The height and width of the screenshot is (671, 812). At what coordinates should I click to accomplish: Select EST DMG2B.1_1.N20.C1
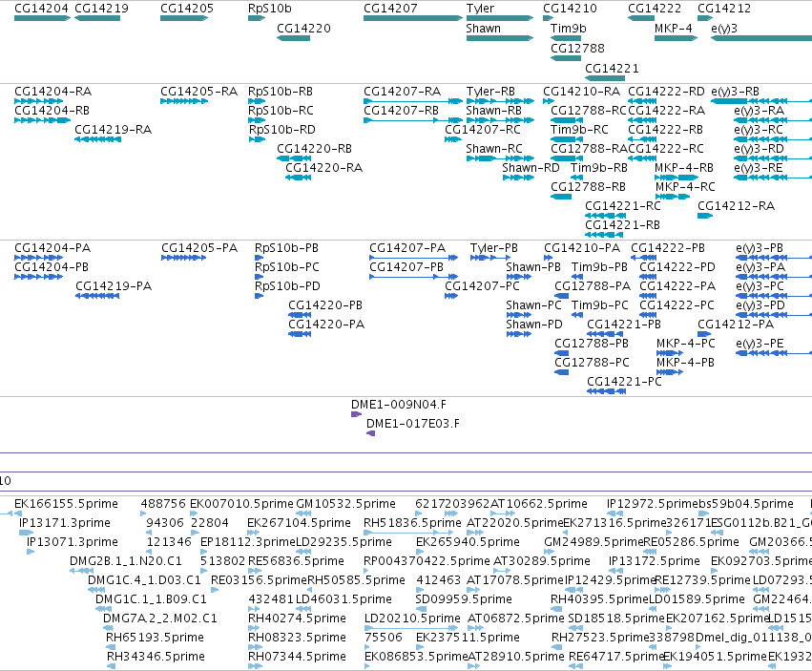(126, 561)
